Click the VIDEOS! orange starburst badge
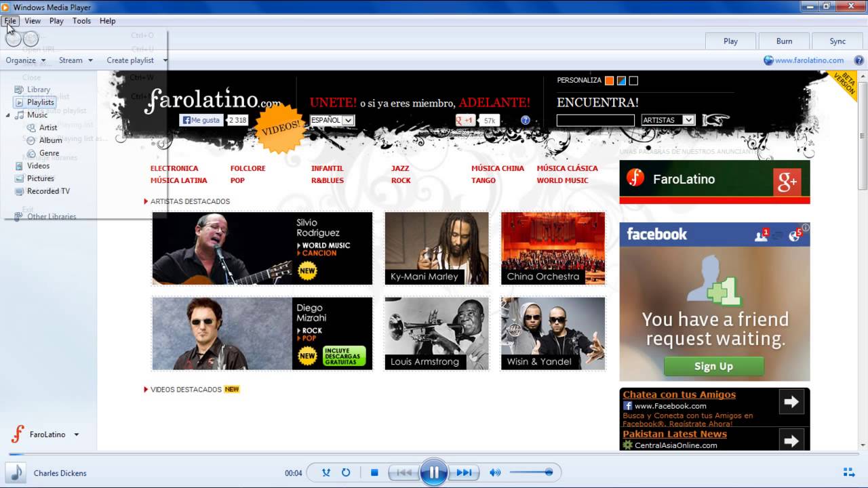The image size is (868, 488). (280, 128)
